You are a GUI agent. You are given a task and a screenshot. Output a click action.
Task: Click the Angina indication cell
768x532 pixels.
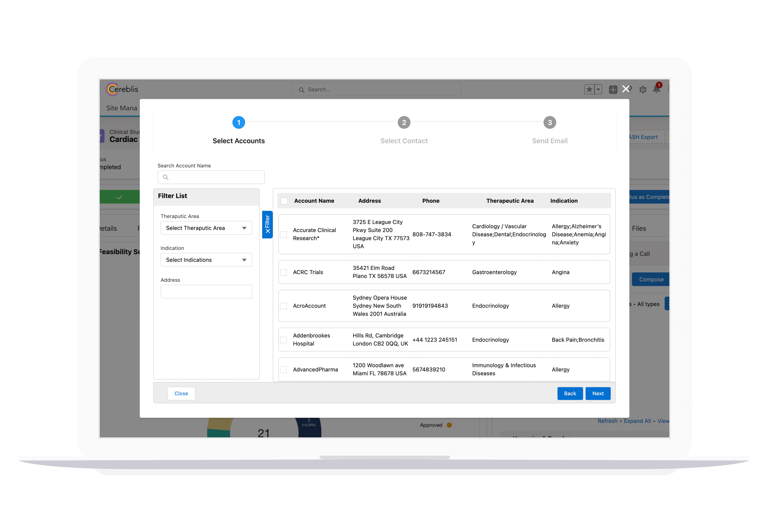pyautogui.click(x=560, y=272)
